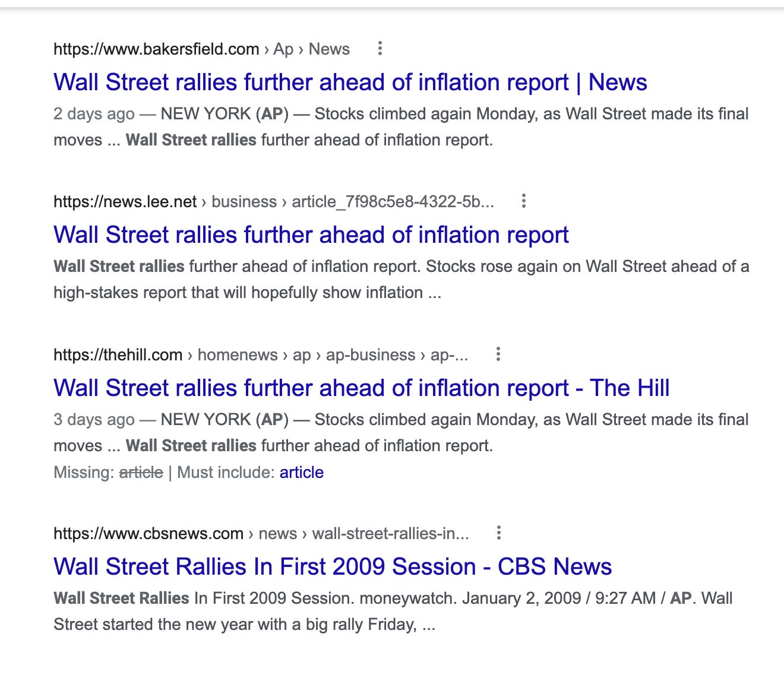This screenshot has width=784, height=678.
Task: Open three-dot menu for bakersfield.com result
Action: coord(380,48)
